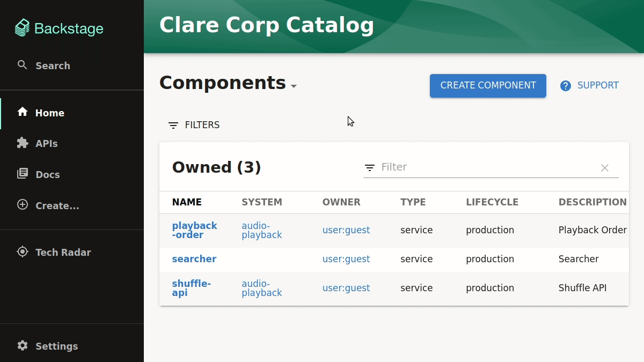This screenshot has height=362, width=644.
Task: Click the APIs puzzle piece icon
Action: click(x=23, y=143)
